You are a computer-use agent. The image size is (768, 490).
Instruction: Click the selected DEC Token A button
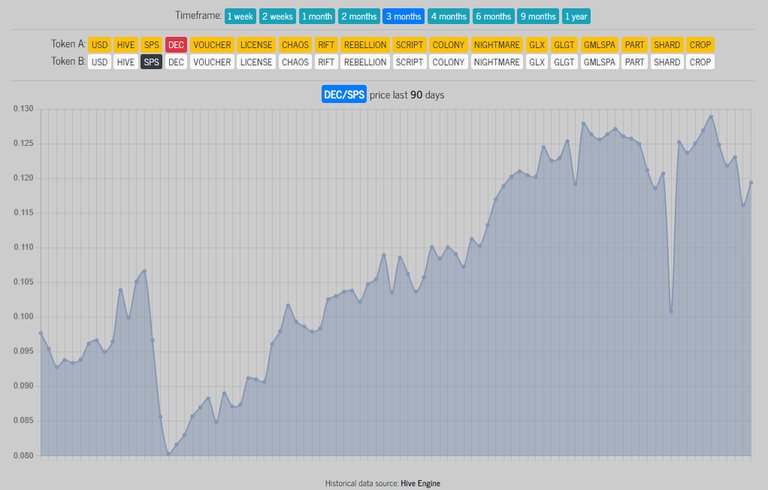pyautogui.click(x=176, y=45)
